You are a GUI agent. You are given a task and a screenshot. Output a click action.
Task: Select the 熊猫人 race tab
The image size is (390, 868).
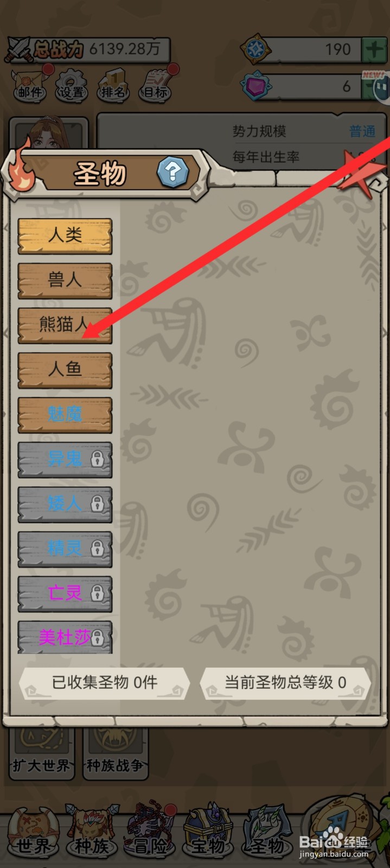click(x=65, y=325)
